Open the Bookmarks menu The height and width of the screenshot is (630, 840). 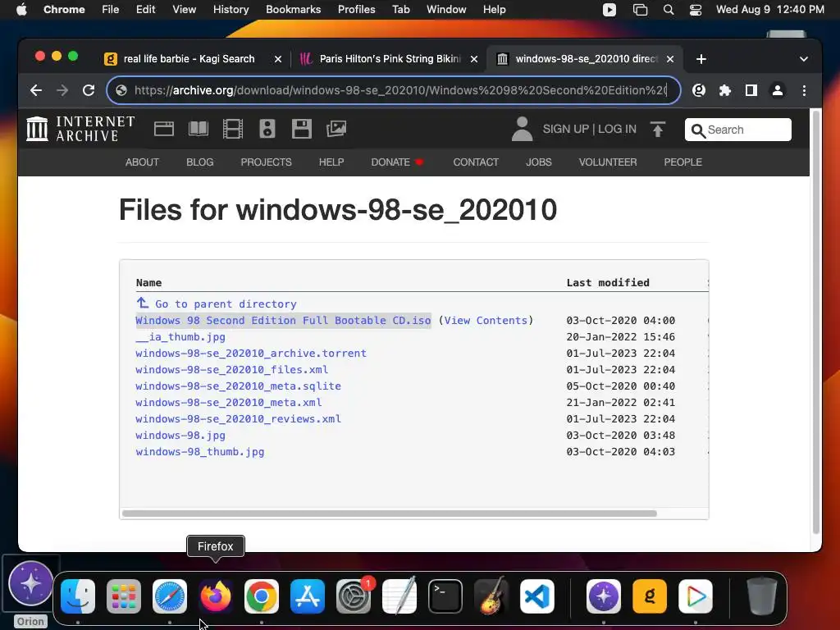click(294, 10)
